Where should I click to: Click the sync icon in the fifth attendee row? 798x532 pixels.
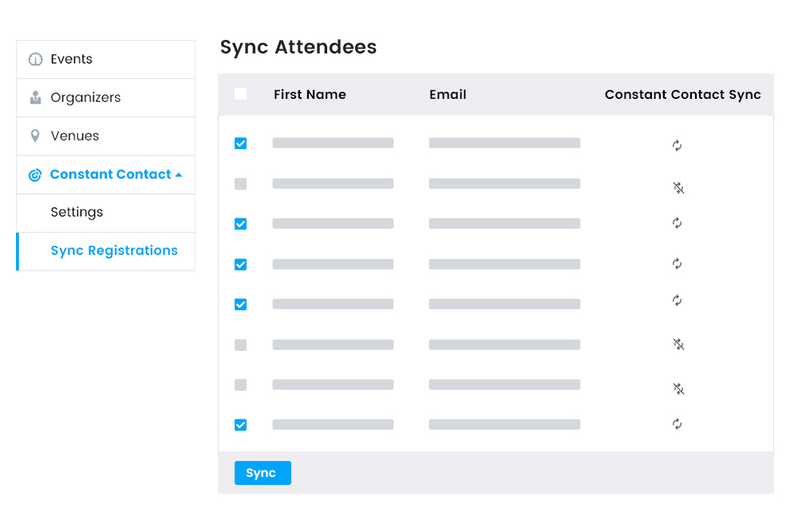(x=677, y=301)
